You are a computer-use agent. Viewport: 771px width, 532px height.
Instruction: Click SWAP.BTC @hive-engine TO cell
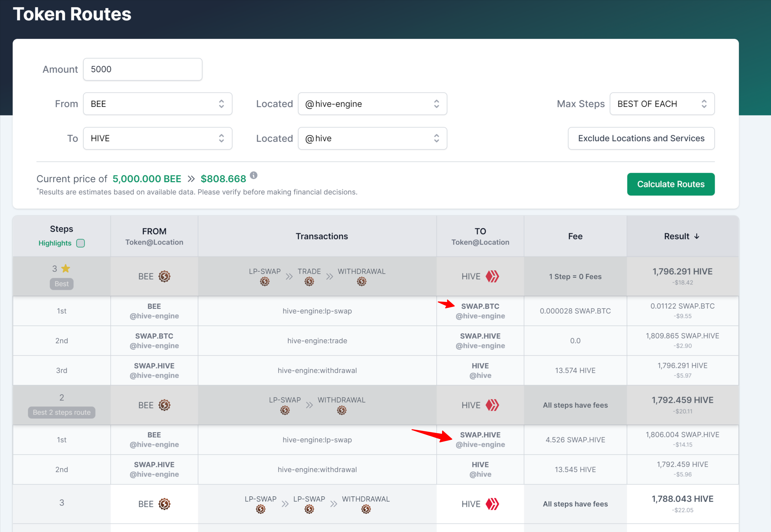click(x=480, y=311)
